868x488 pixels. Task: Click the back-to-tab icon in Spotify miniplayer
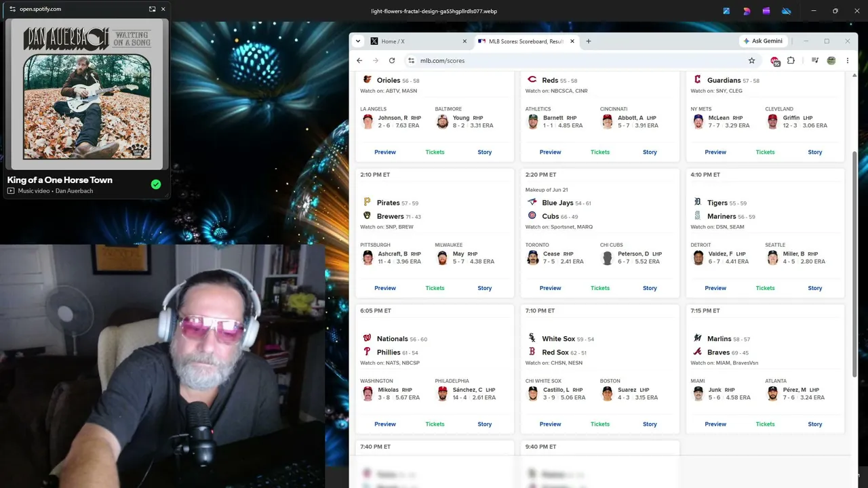(x=153, y=9)
